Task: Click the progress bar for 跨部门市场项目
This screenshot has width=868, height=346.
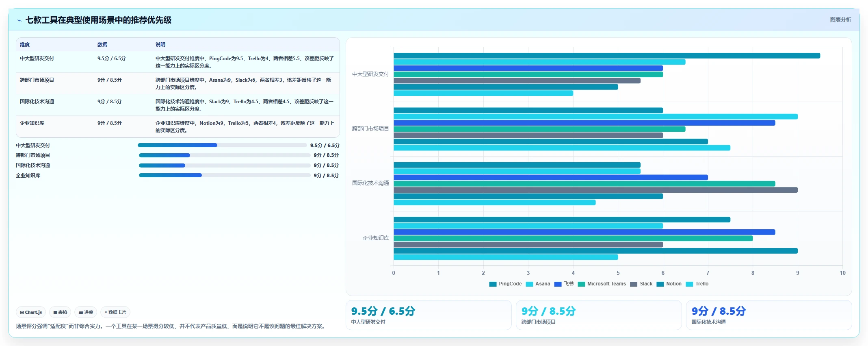Action: point(225,155)
